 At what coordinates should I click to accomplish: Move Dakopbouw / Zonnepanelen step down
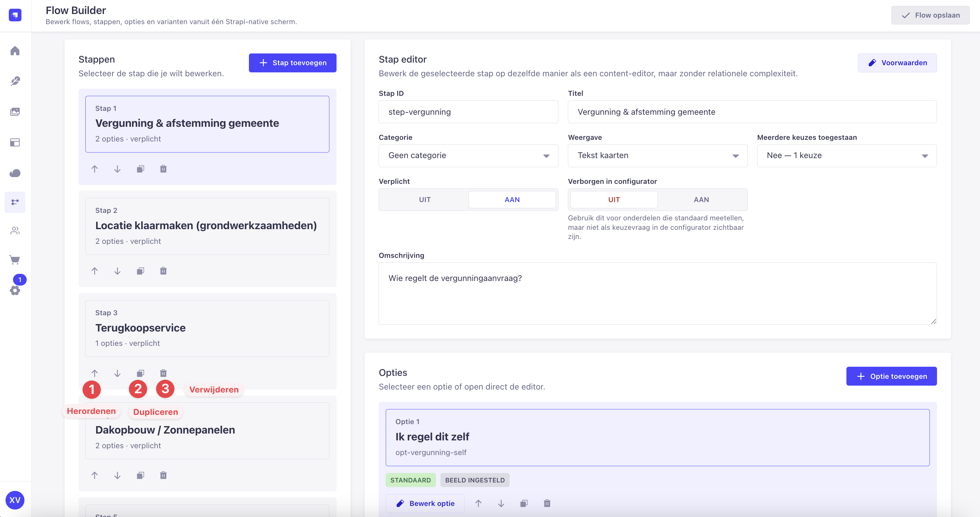point(118,475)
